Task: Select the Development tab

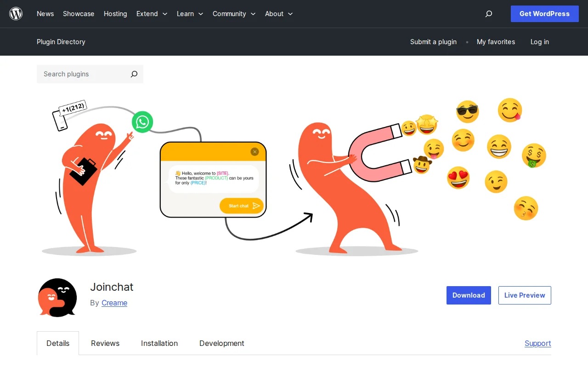Action: click(x=221, y=343)
